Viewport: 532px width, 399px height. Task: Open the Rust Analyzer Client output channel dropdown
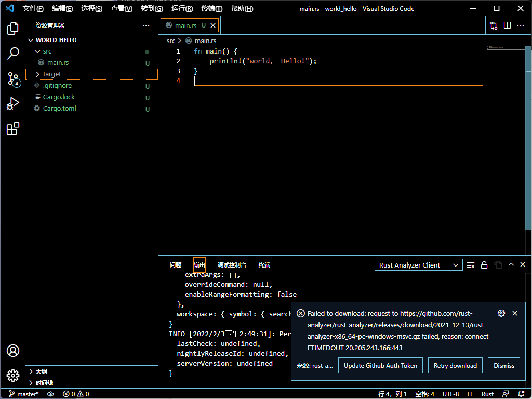[x=418, y=264]
